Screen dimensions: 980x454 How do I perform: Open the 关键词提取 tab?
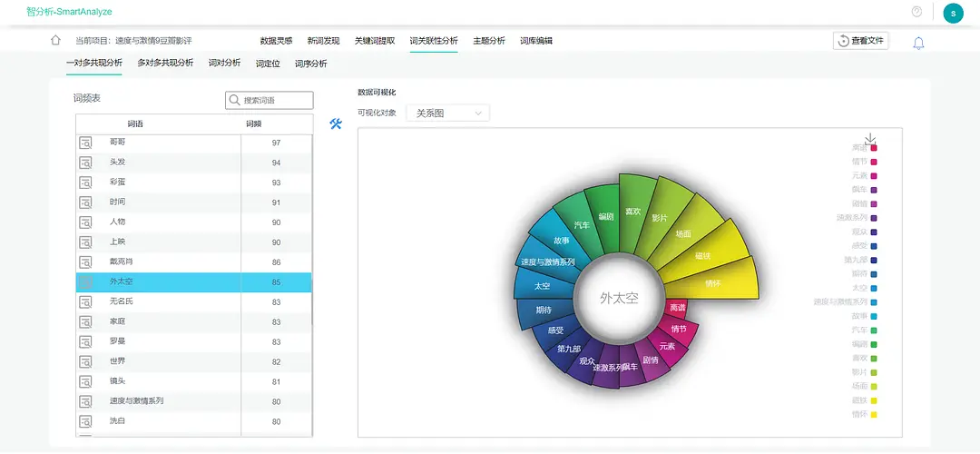[375, 41]
